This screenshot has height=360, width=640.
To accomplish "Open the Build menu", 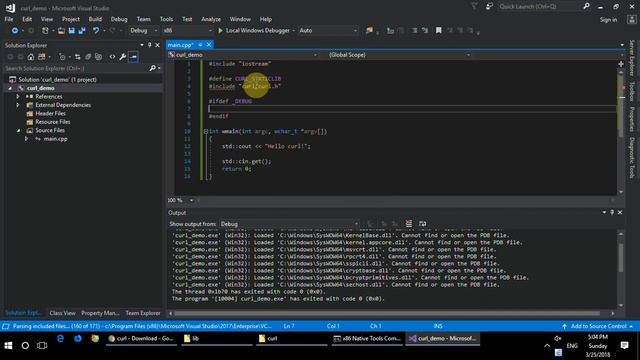I will 95,19.
